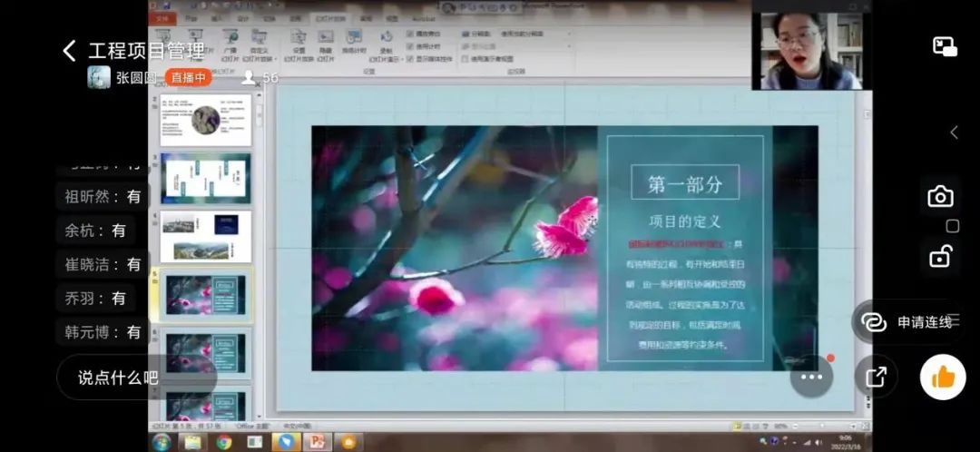Click the Chrome icon in the taskbar
This screenshot has height=452, width=980.
click(223, 442)
